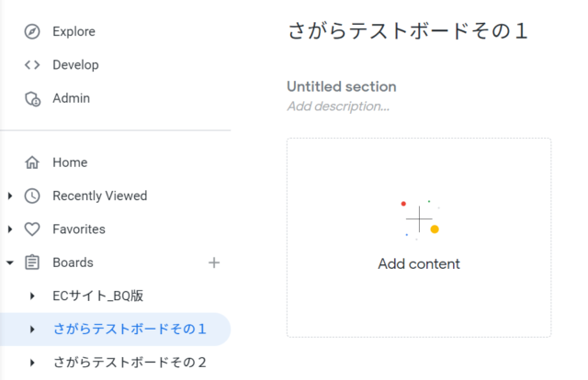Click the Add content label
Screen dimensions: 588x380
point(419,263)
